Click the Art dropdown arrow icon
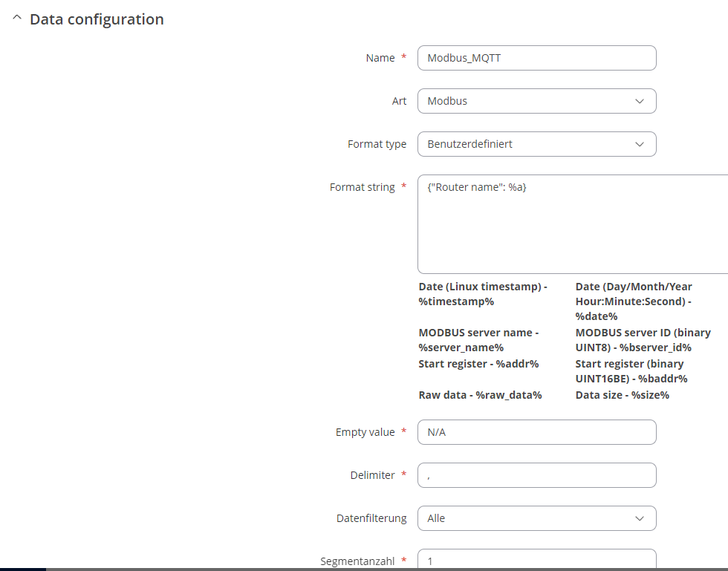 click(640, 101)
